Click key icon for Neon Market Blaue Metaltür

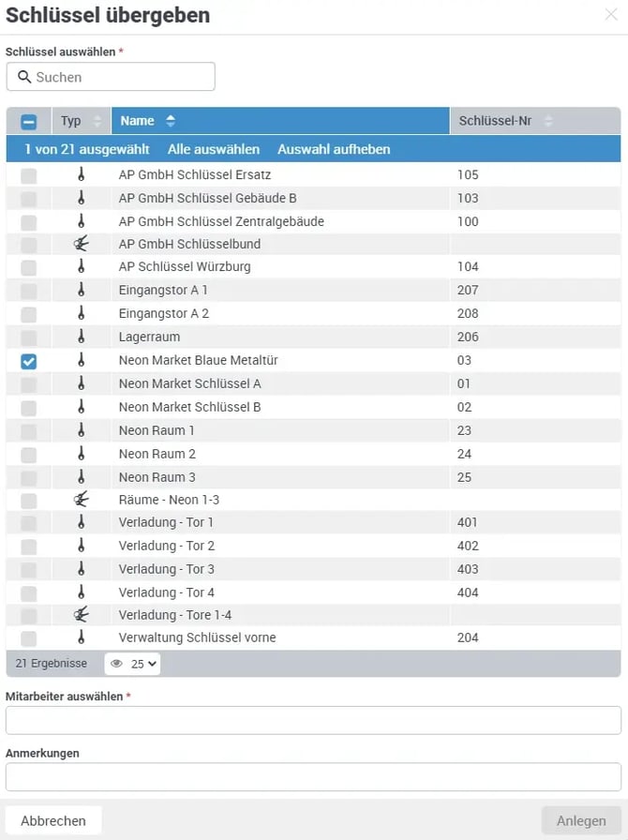point(81,360)
